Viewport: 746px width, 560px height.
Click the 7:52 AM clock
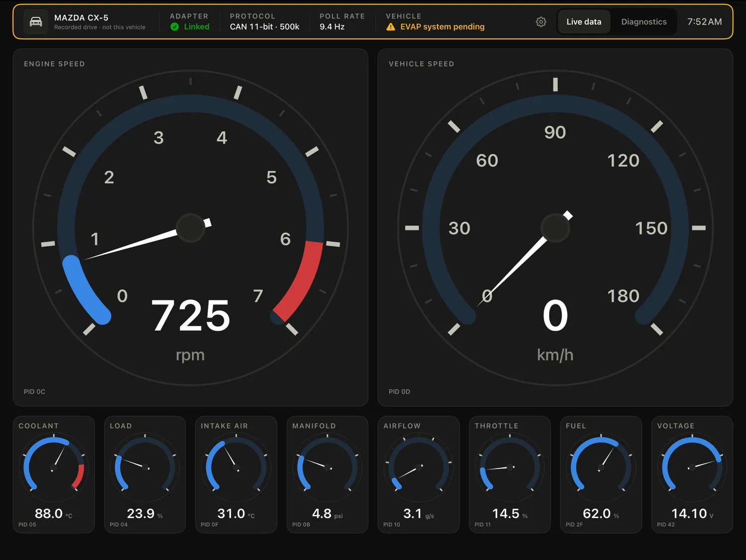(704, 22)
